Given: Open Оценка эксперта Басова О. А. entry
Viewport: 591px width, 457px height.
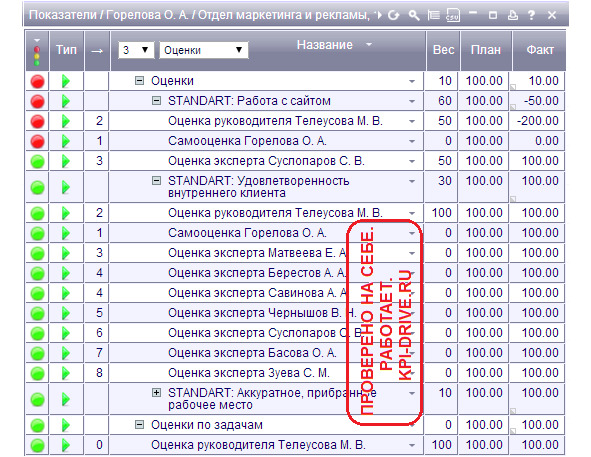Looking at the screenshot, I should point(252,353).
